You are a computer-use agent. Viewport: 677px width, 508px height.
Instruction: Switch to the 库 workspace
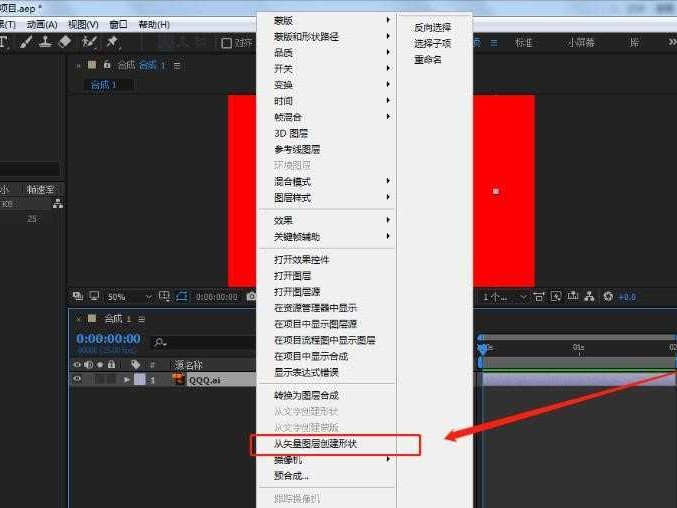tap(634, 42)
